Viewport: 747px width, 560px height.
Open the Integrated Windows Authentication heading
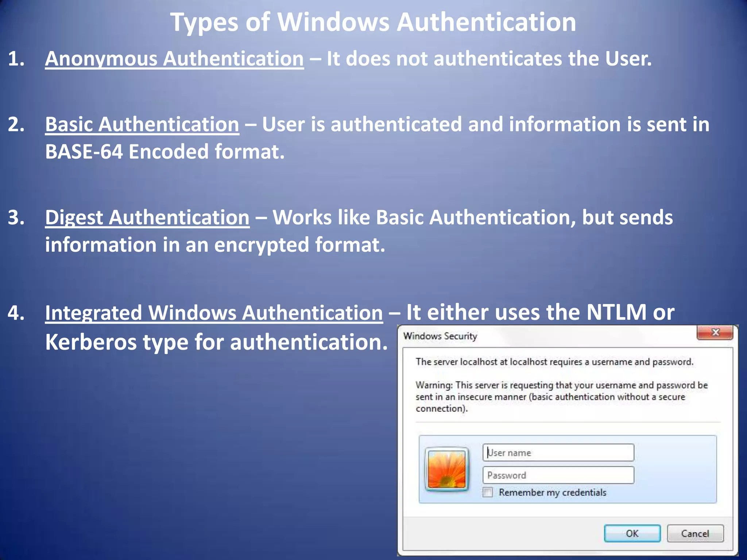(x=214, y=313)
